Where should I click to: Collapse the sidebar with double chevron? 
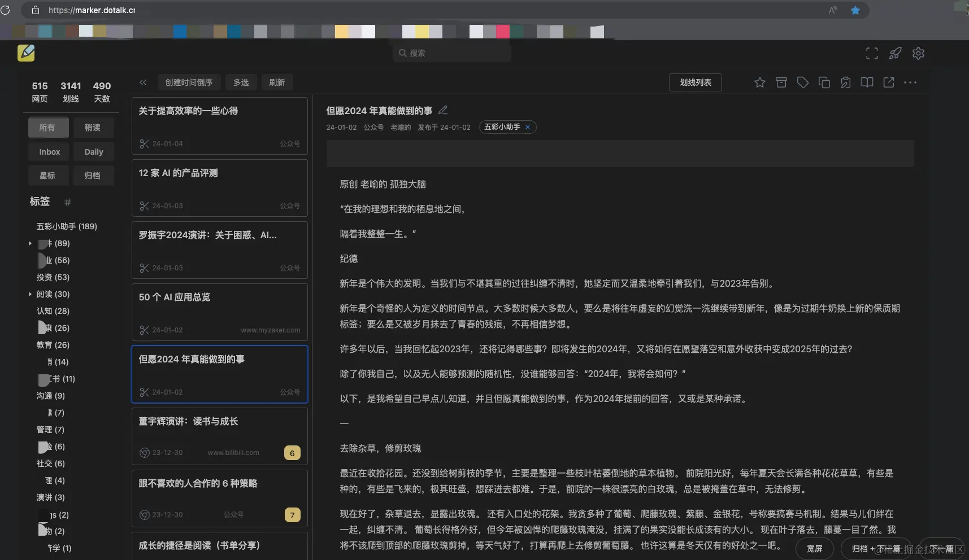[x=143, y=82]
